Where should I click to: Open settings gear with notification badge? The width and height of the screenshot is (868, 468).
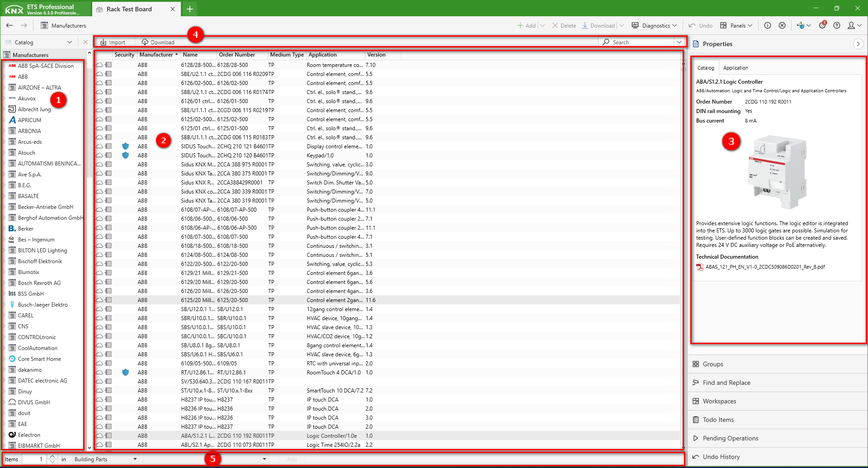click(822, 26)
